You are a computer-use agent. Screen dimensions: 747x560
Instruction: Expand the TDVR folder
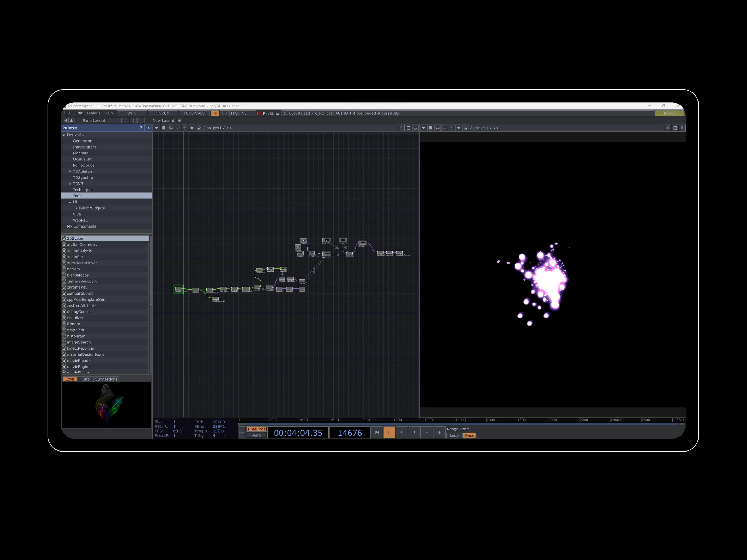[70, 184]
